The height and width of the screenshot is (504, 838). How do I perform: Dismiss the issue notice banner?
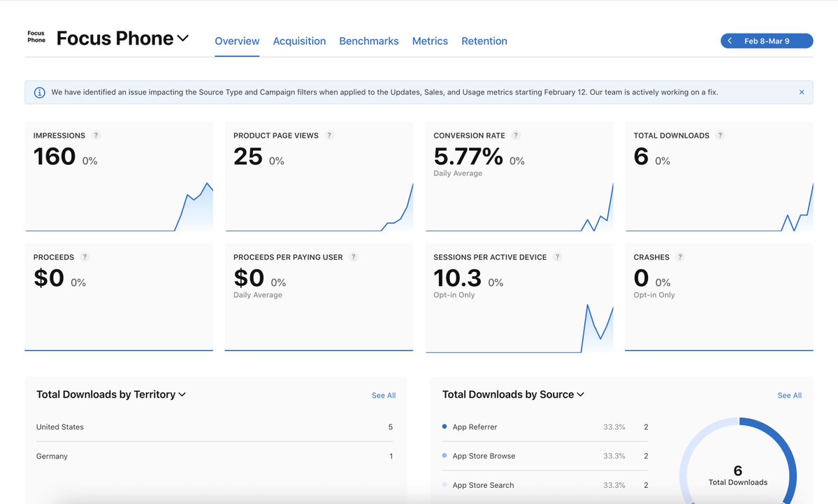click(802, 92)
